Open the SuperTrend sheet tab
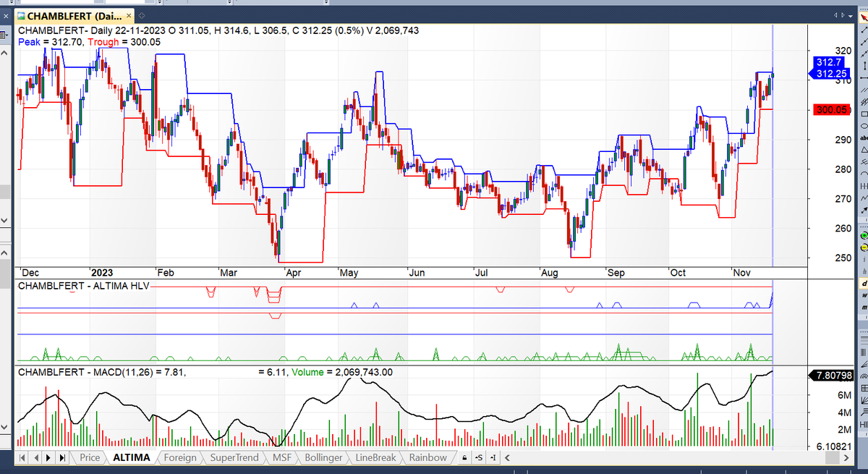This screenshot has width=868, height=474. coord(234,457)
